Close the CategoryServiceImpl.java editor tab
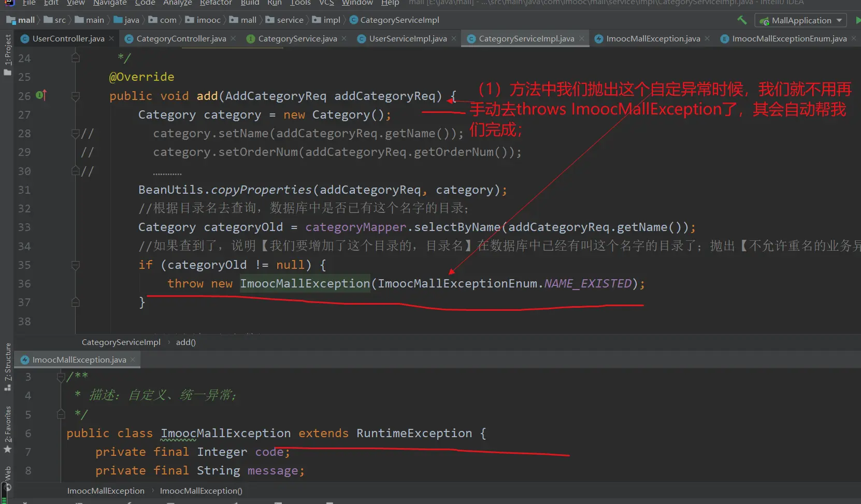The width and height of the screenshot is (861, 504). coord(582,38)
